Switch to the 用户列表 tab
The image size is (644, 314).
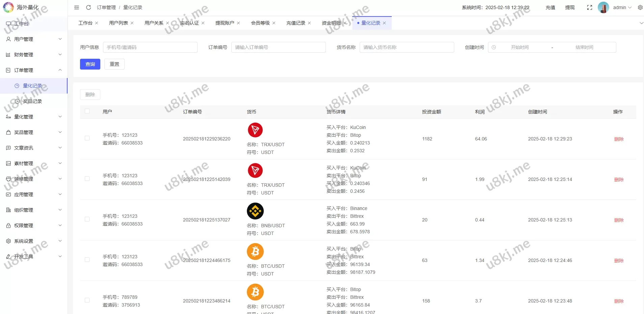[118, 23]
